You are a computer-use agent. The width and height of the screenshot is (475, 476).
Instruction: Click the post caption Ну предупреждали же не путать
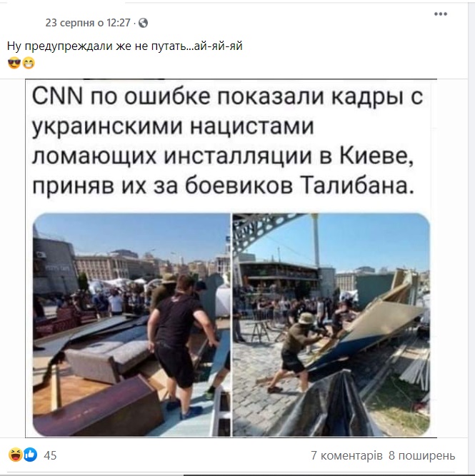124,46
